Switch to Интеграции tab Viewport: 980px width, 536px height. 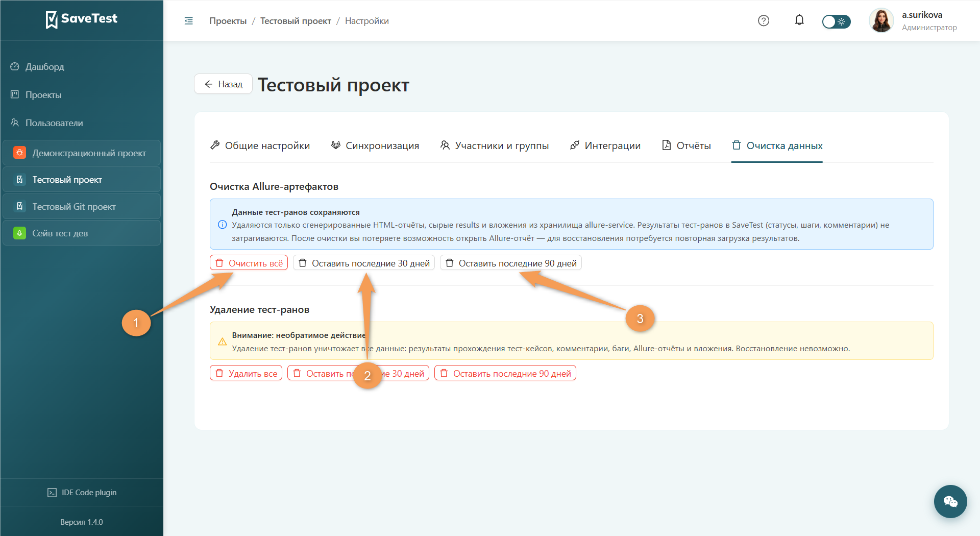coord(605,145)
